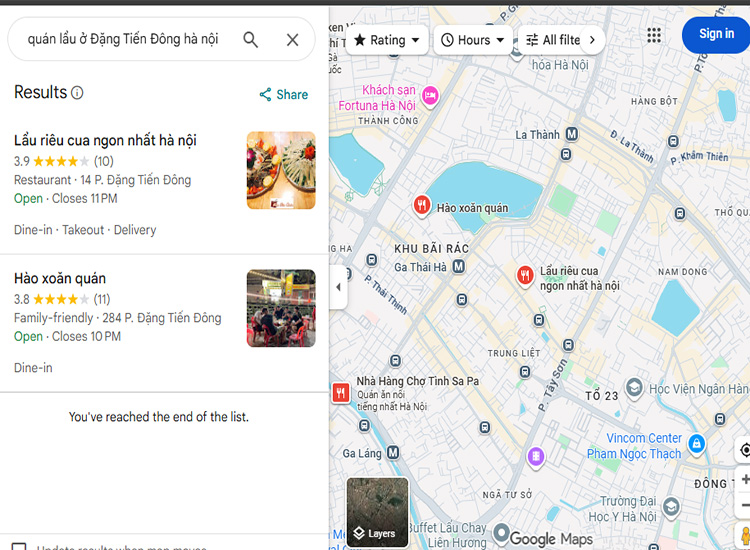The image size is (750, 550).
Task: Click the 3.8 star rating with (11) reviews
Action: click(x=62, y=299)
